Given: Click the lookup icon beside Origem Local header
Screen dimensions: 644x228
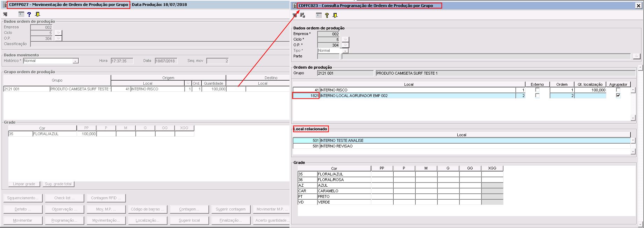Looking at the screenshot, I should 188,83.
